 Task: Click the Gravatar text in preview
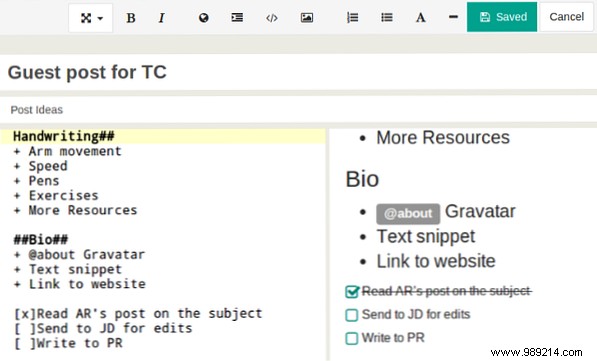coord(480,211)
